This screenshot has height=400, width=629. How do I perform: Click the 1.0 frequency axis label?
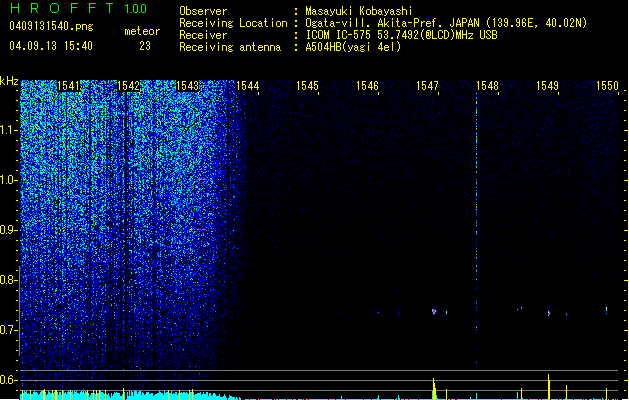click(8, 180)
